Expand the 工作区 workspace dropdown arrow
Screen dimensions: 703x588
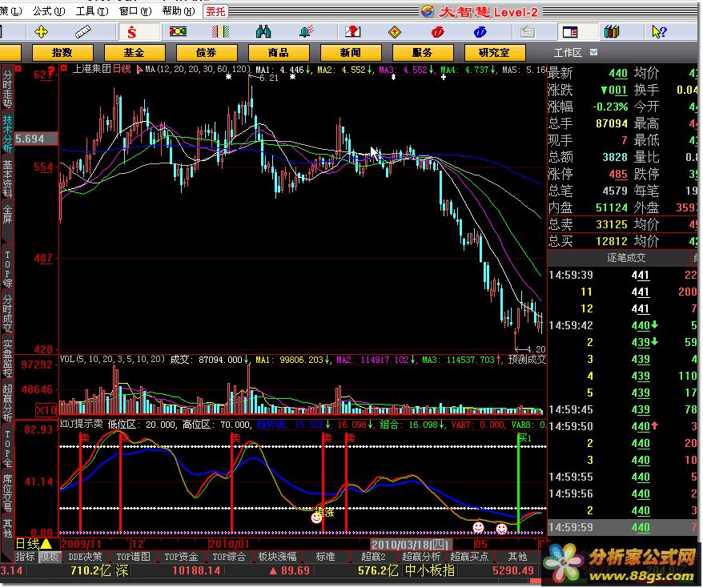click(x=593, y=52)
